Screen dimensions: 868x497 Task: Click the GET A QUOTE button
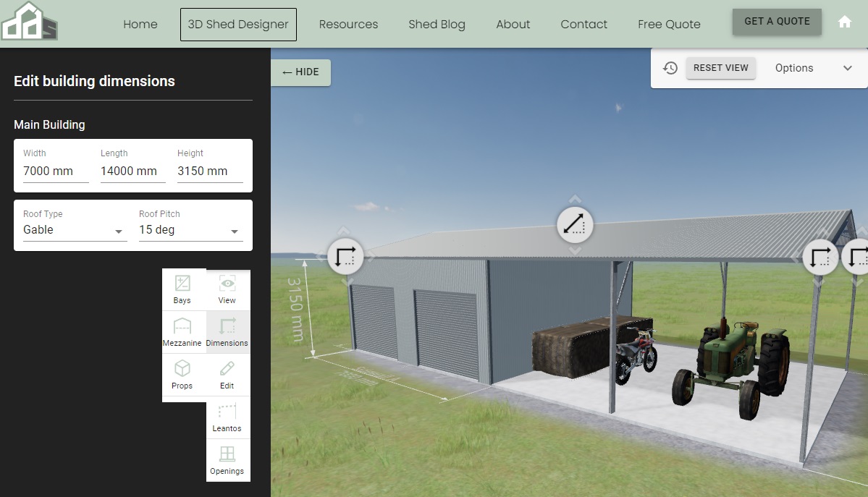tap(777, 22)
